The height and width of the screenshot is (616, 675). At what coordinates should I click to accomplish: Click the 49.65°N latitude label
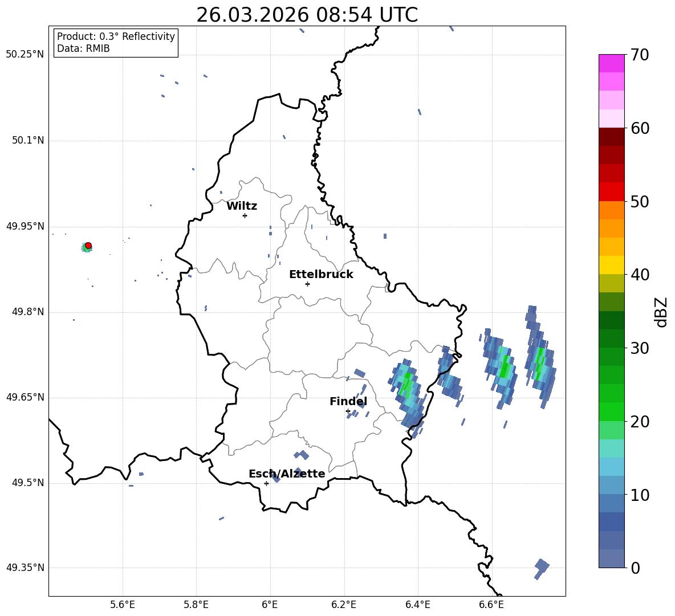pyautogui.click(x=25, y=397)
